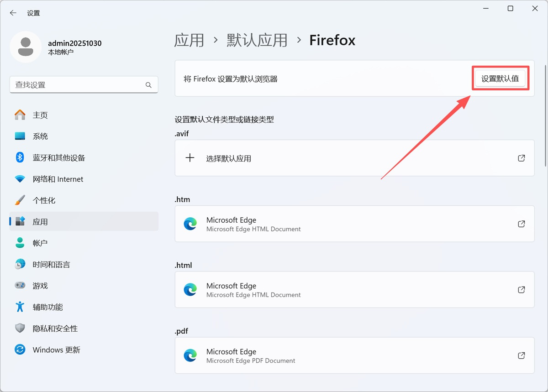Click the external link icon for .htm
This screenshot has width=548, height=392.
coord(521,224)
